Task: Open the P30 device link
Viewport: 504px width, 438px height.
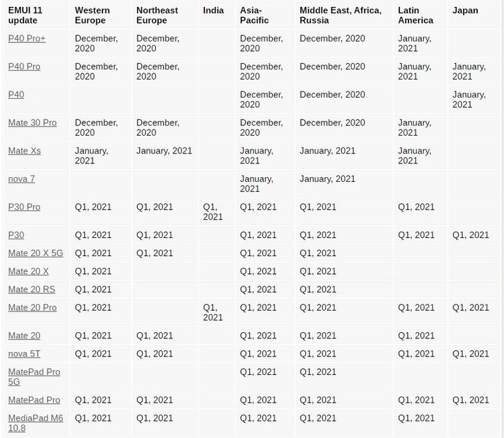Action: click(x=16, y=235)
